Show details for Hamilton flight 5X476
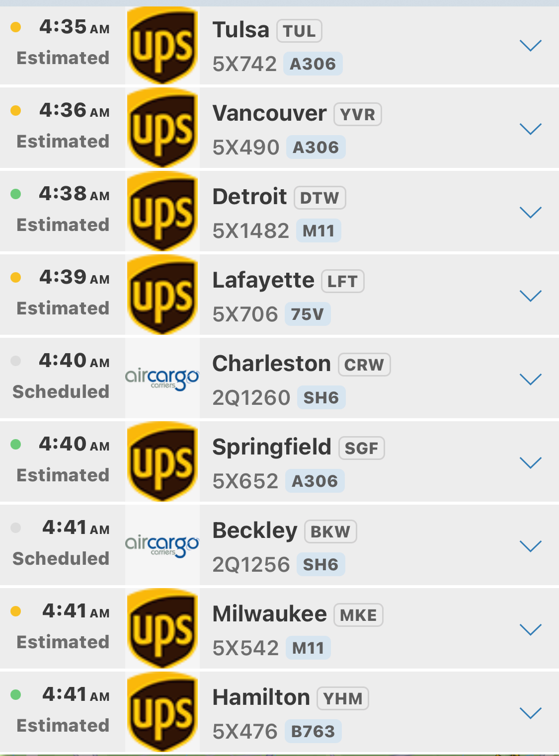The image size is (559, 756). (530, 713)
